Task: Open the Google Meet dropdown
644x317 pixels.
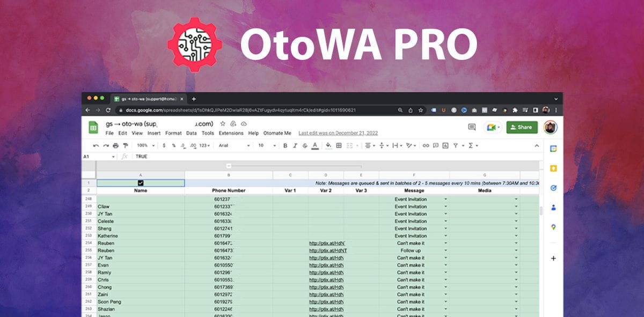Action: [x=493, y=127]
